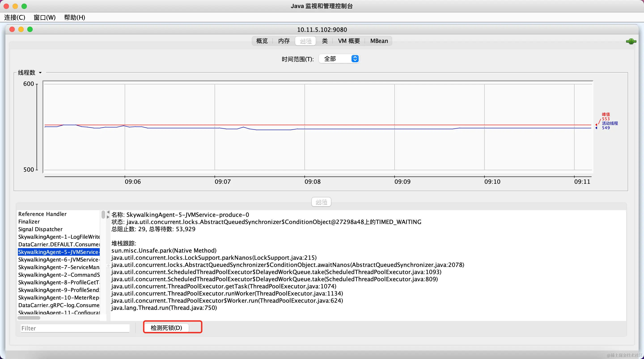The image size is (644, 359).
Task: Click the Filter text field
Action: (75, 328)
